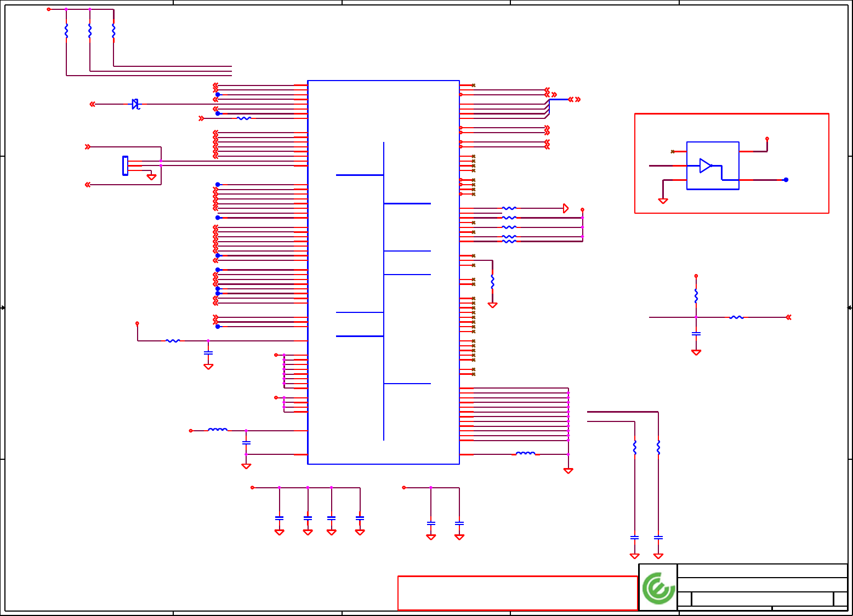The width and height of the screenshot is (853, 616).
Task: Select the horizontal resistor in the right-side filter circuit
Action: 737,317
